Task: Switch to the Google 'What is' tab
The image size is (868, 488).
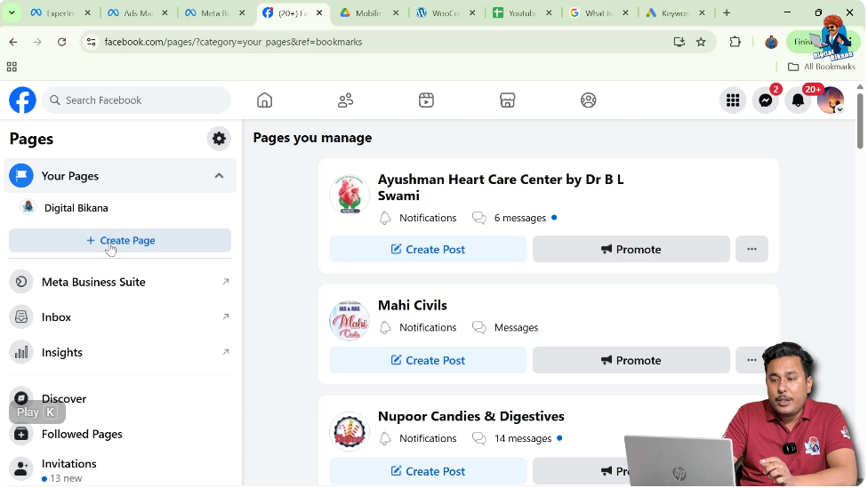Action: click(599, 12)
